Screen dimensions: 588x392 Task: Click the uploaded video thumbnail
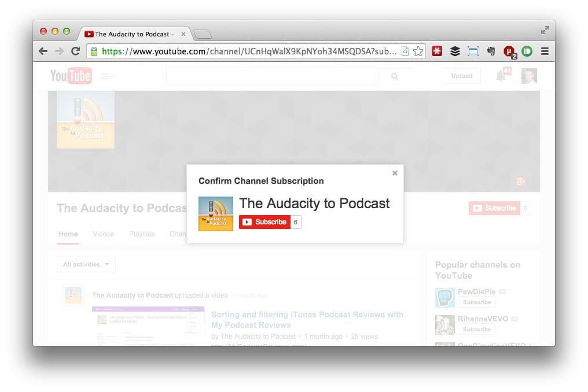click(x=148, y=326)
